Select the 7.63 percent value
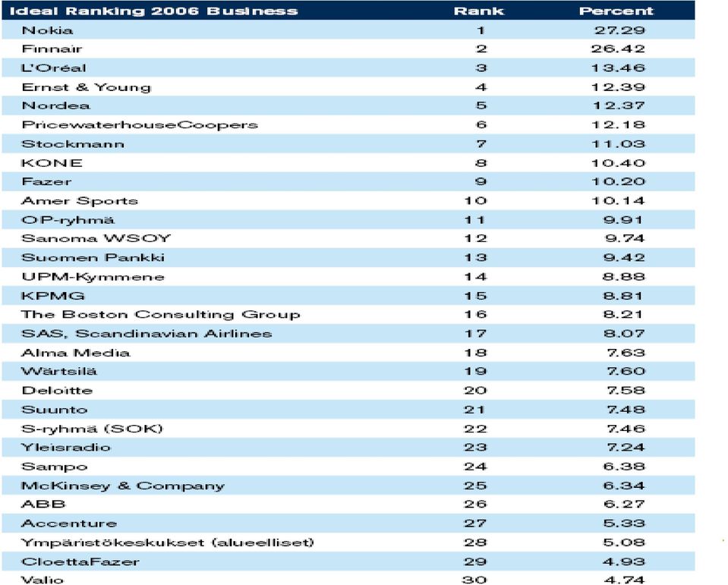The width and height of the screenshot is (728, 585). (x=626, y=353)
